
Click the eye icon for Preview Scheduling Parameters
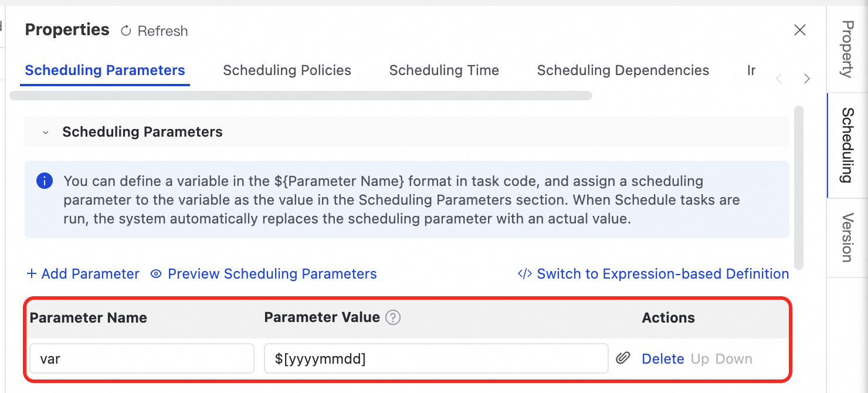click(155, 274)
